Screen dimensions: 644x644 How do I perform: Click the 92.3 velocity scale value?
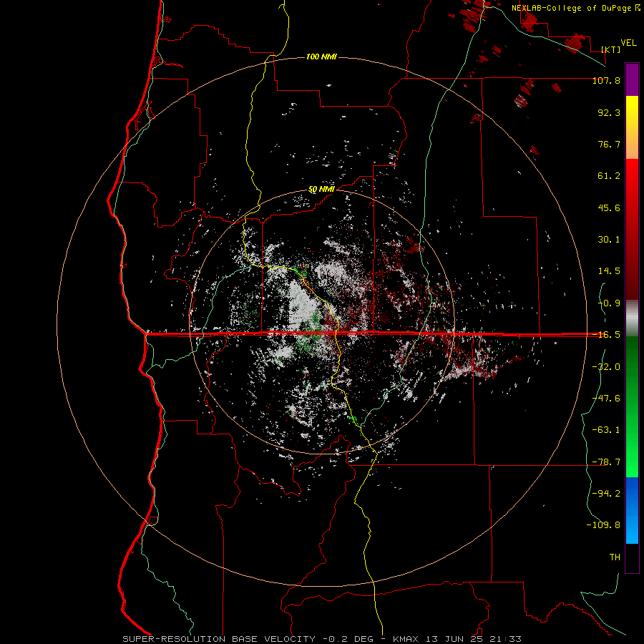pyautogui.click(x=609, y=112)
